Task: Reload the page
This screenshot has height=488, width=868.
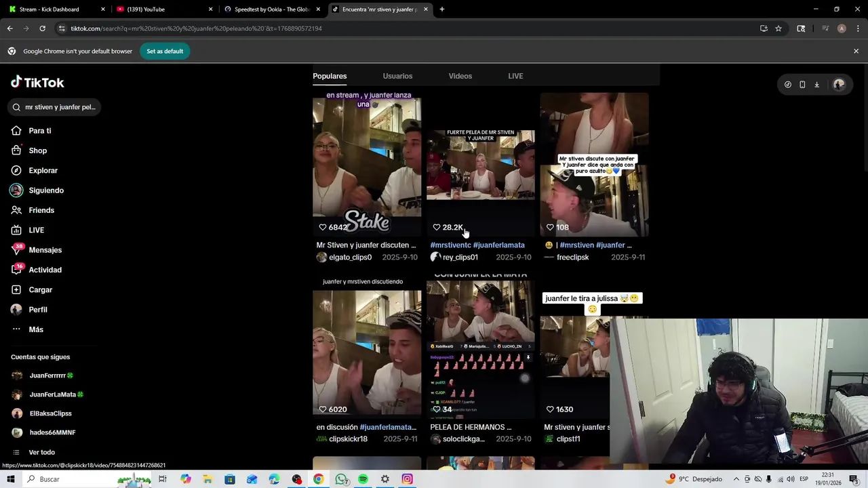Action: pos(42,28)
